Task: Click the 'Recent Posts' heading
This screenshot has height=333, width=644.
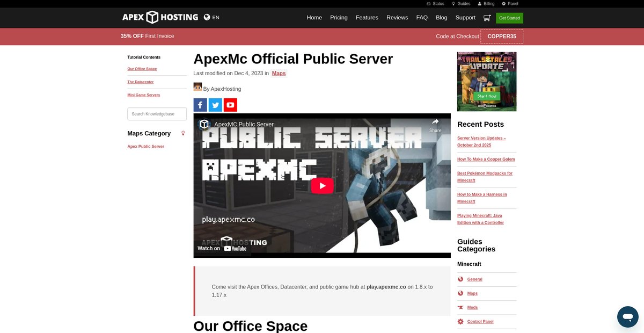Action: [x=480, y=124]
